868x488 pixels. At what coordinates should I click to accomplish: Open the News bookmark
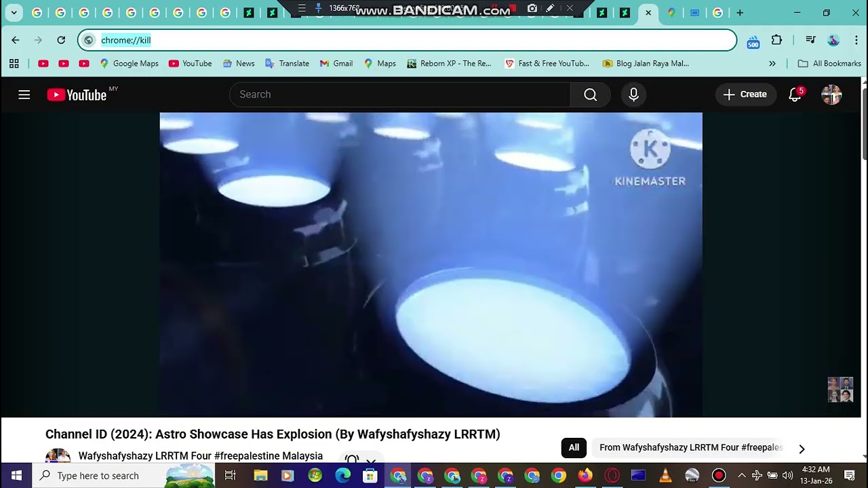(x=238, y=63)
